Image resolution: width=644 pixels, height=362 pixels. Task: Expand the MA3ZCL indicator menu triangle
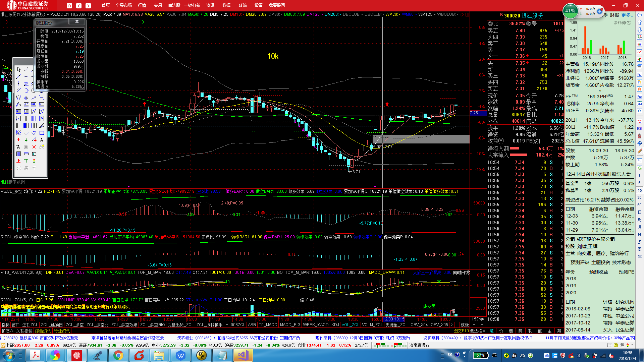[48, 14]
